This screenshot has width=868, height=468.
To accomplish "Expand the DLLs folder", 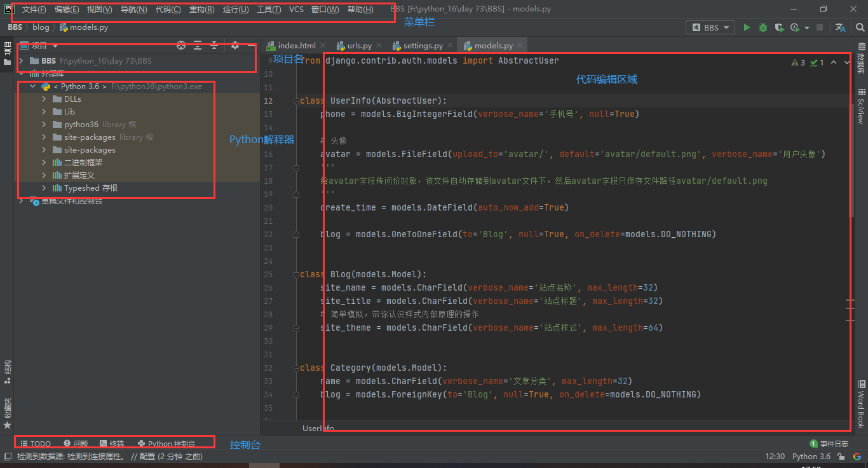I will (x=44, y=99).
